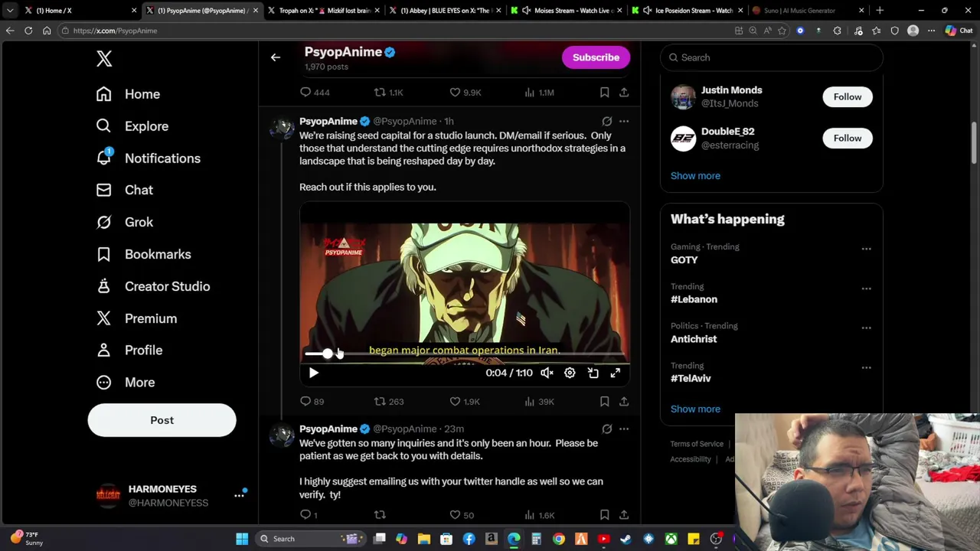Switch to Suno AI Music Generator tab
Image resolution: width=980 pixels, height=551 pixels.
[x=808, y=11]
